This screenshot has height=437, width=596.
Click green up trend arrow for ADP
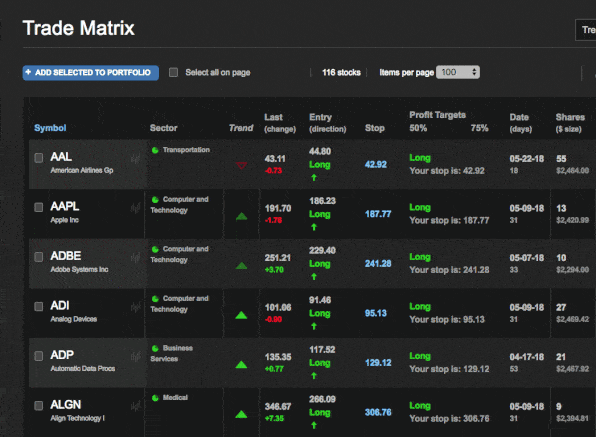point(241,365)
